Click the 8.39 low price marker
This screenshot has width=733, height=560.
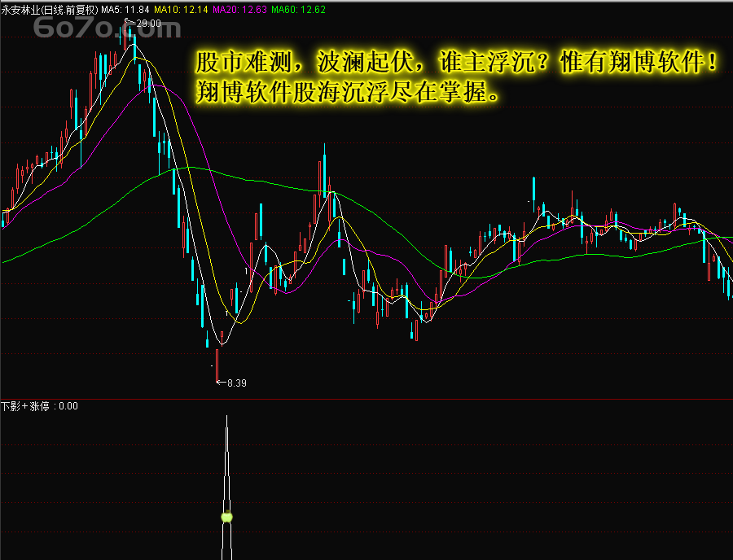[x=236, y=383]
